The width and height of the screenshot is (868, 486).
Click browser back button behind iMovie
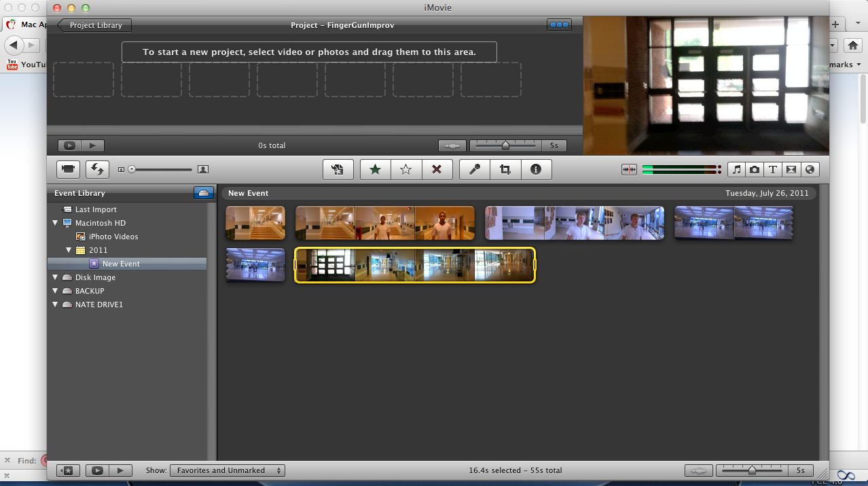tap(14, 46)
